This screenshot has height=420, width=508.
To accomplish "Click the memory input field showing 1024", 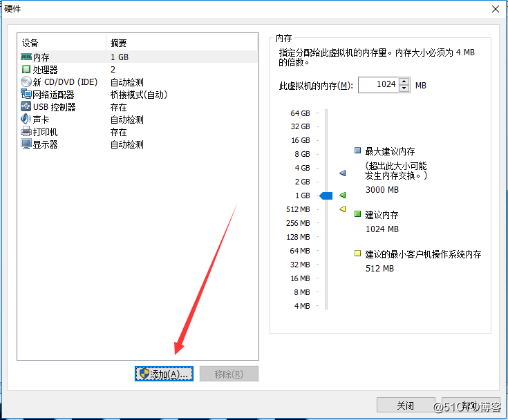I will click(379, 85).
